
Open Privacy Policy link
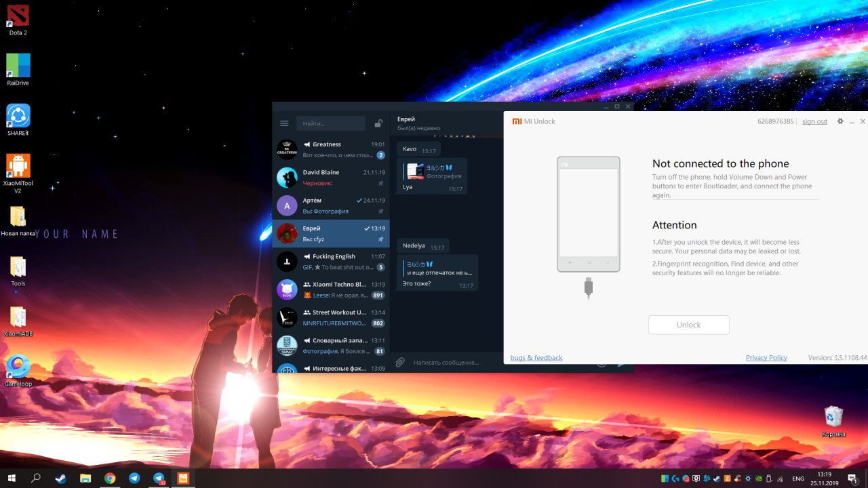[x=766, y=358]
